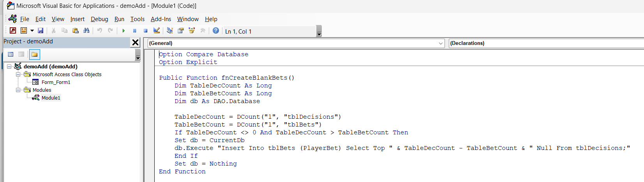Save the demoAdd project

pyautogui.click(x=41, y=30)
